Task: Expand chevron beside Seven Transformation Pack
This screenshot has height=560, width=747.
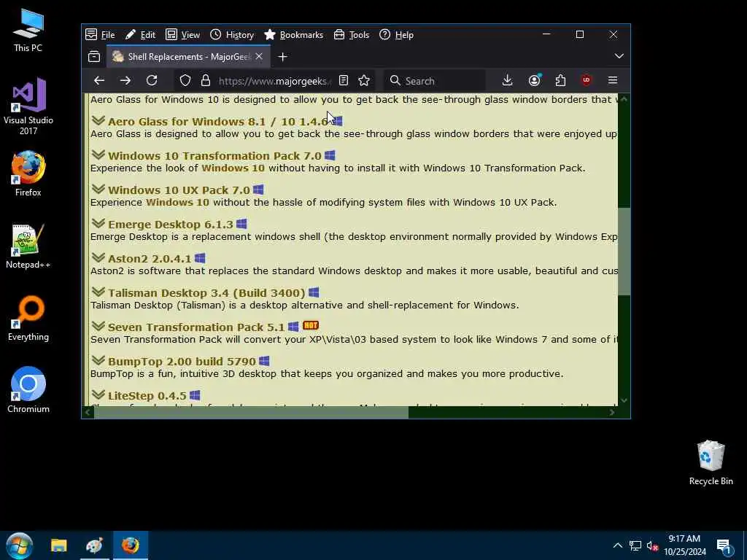Action: 98,326
